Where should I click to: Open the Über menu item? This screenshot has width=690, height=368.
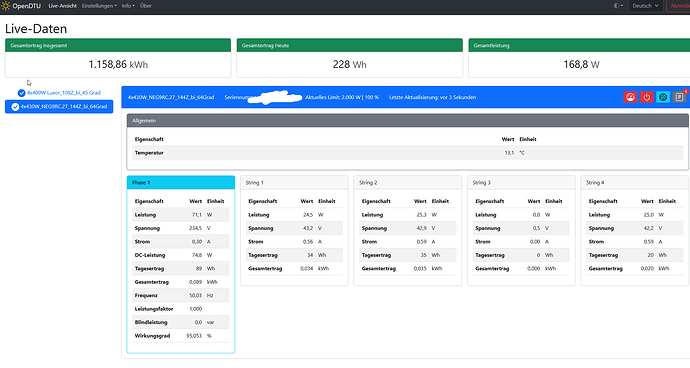146,6
